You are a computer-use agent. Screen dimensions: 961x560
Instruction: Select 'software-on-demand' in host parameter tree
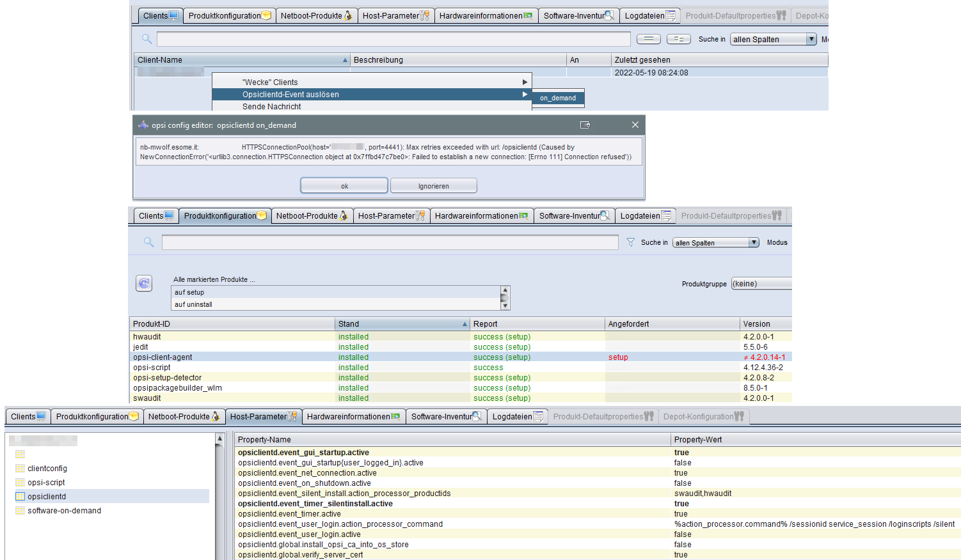(x=64, y=511)
